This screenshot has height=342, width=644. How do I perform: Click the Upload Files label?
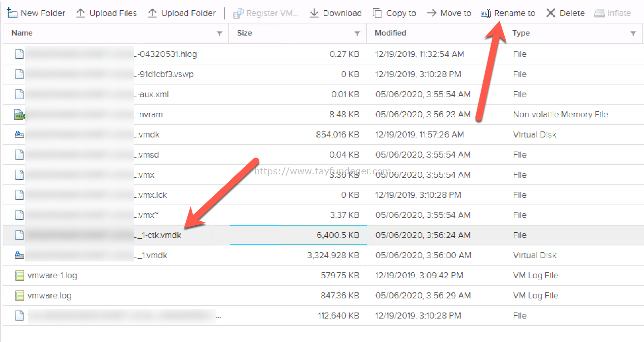113,13
